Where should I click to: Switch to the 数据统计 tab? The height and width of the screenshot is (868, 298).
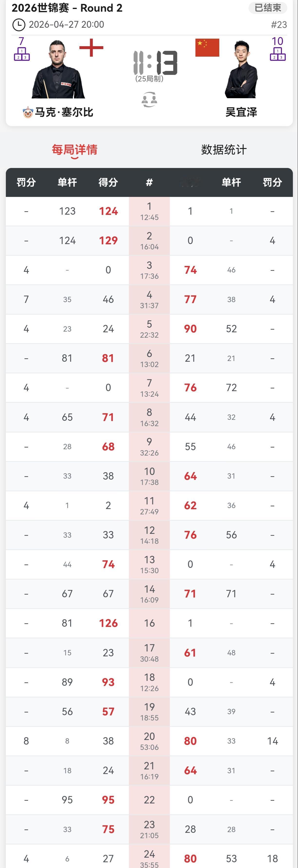pyautogui.click(x=224, y=149)
